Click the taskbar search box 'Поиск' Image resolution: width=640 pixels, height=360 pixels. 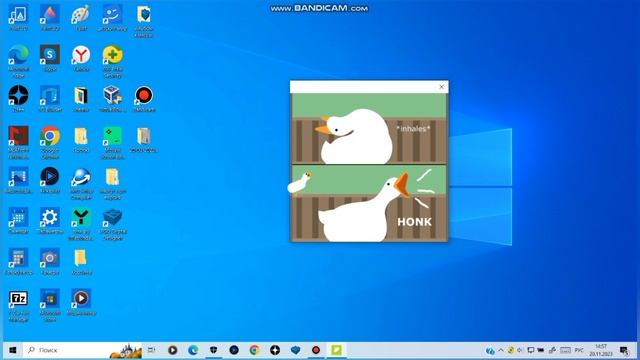click(82, 350)
